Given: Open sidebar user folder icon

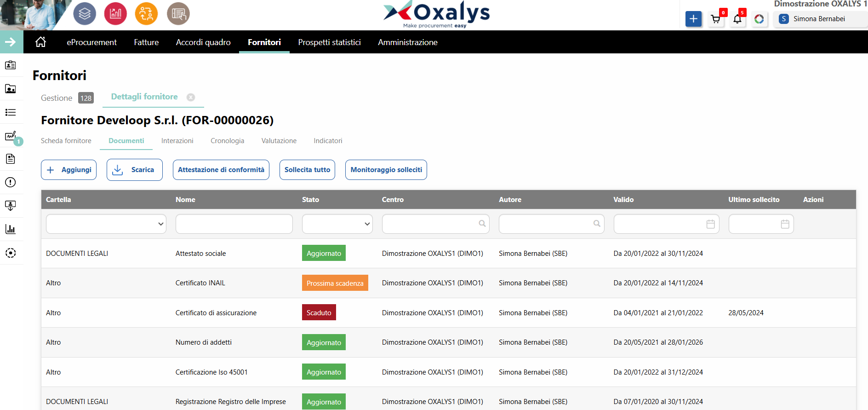Looking at the screenshot, I should click(x=11, y=89).
